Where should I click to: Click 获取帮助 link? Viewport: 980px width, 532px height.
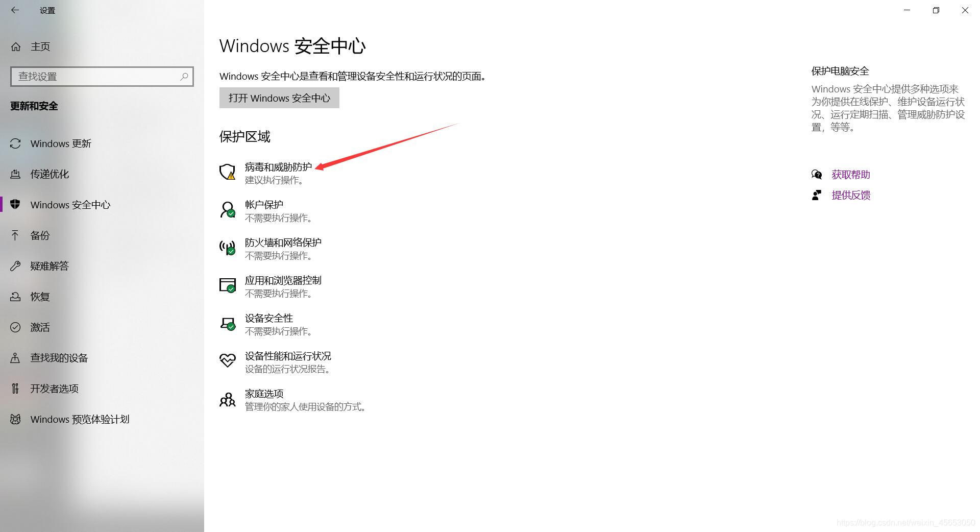(x=851, y=175)
